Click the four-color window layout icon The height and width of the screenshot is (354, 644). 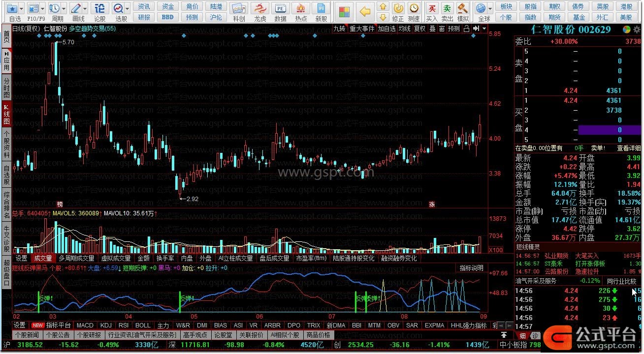pyautogui.click(x=344, y=11)
